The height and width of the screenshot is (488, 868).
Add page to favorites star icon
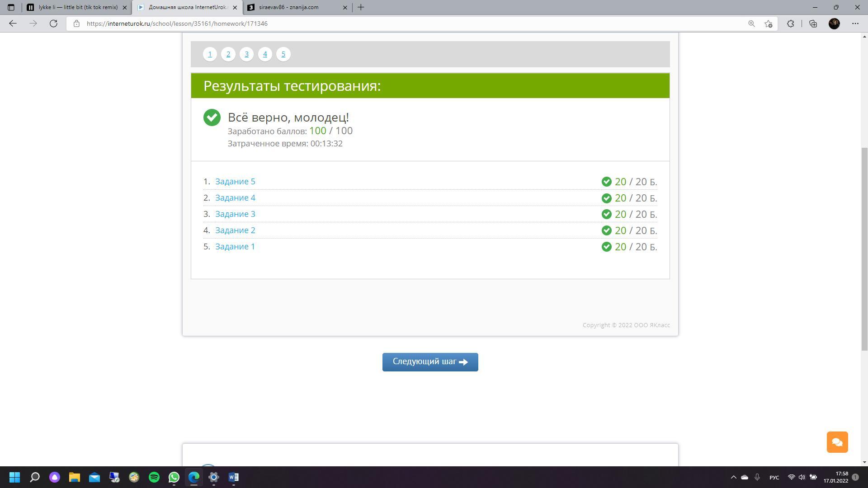768,23
